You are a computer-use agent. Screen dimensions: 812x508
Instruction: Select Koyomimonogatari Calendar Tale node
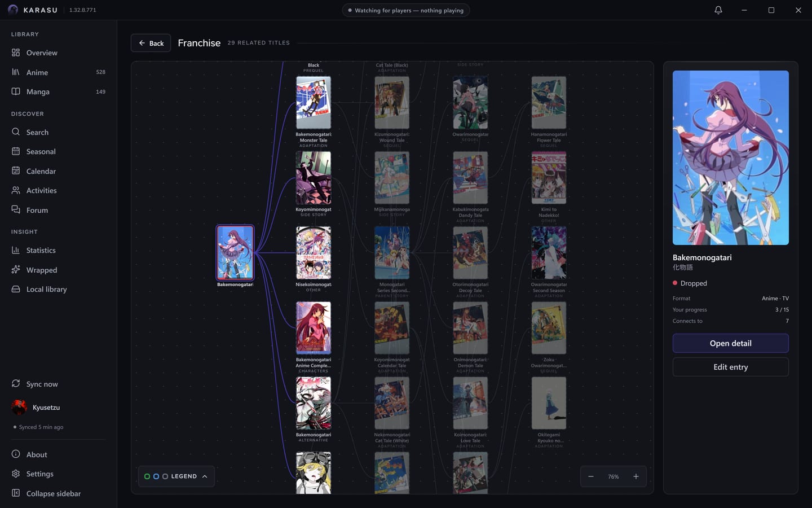[x=392, y=328]
